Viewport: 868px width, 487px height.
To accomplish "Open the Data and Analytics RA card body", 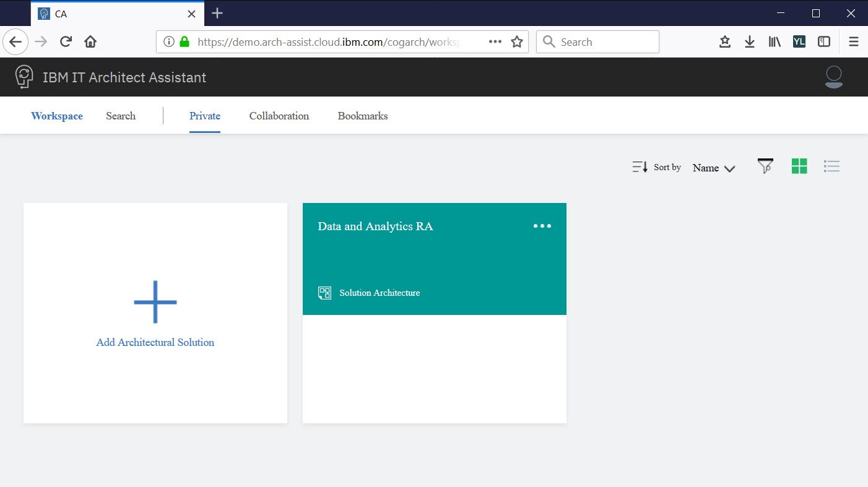I will point(435,369).
